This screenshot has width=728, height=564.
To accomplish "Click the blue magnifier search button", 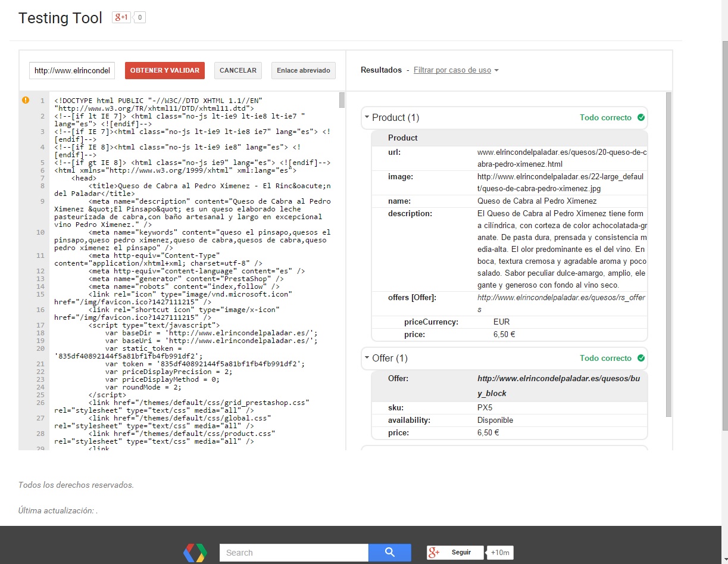I will pos(390,553).
